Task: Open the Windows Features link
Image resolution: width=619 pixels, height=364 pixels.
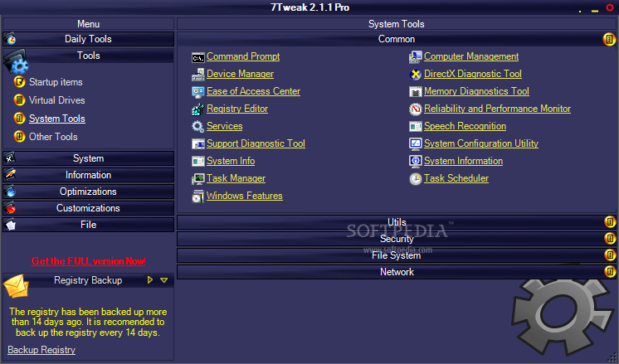Action: [244, 196]
